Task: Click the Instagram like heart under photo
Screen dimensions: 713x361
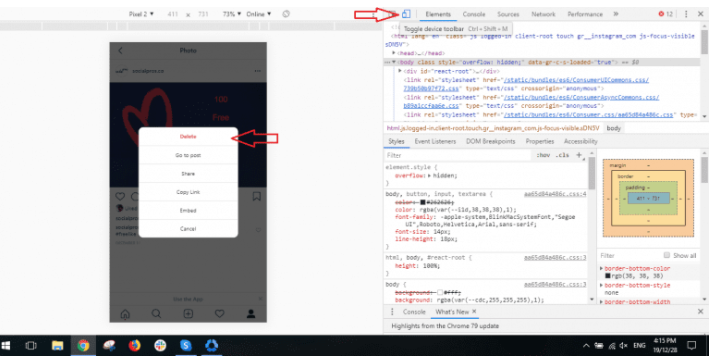Action: tap(120, 196)
